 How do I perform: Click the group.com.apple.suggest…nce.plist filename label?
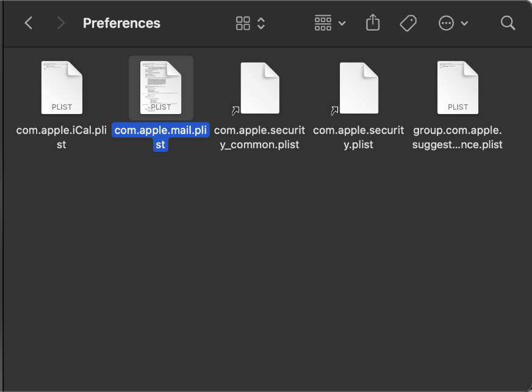(x=458, y=137)
